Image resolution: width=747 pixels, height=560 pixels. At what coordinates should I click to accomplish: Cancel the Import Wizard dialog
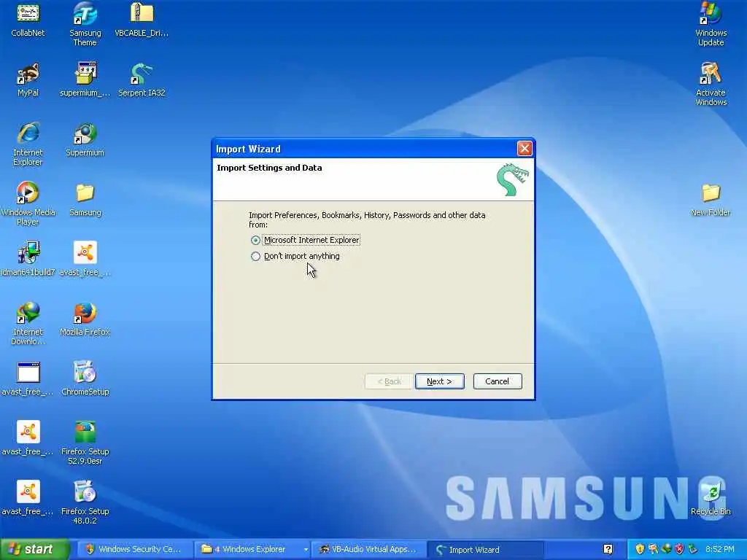(498, 381)
